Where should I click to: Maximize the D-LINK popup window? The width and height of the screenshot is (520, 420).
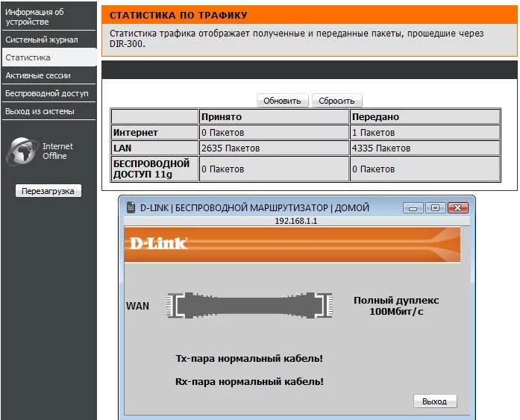(x=435, y=208)
